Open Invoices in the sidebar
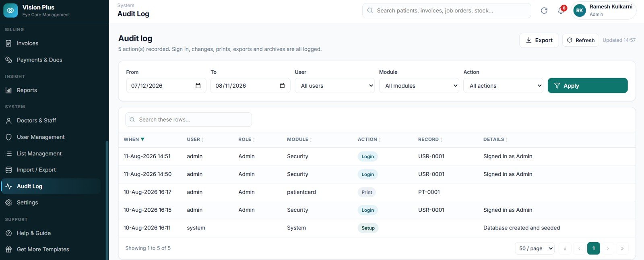 click(x=51, y=43)
